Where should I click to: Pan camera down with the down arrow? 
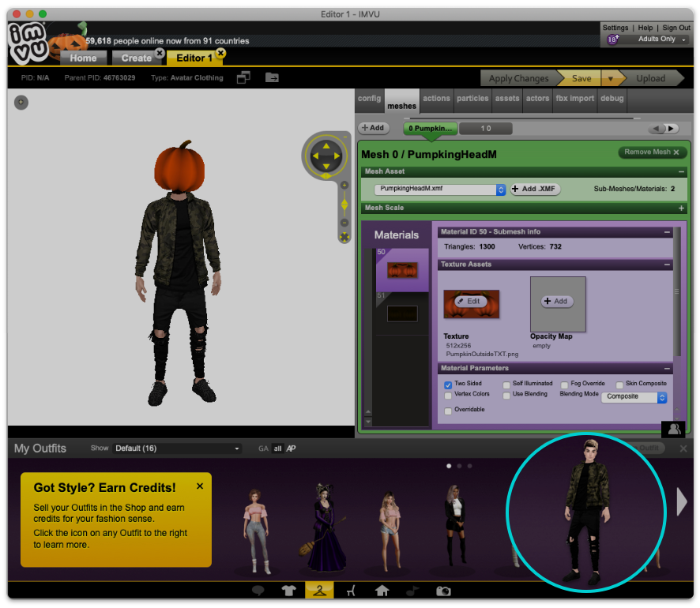[x=326, y=166]
